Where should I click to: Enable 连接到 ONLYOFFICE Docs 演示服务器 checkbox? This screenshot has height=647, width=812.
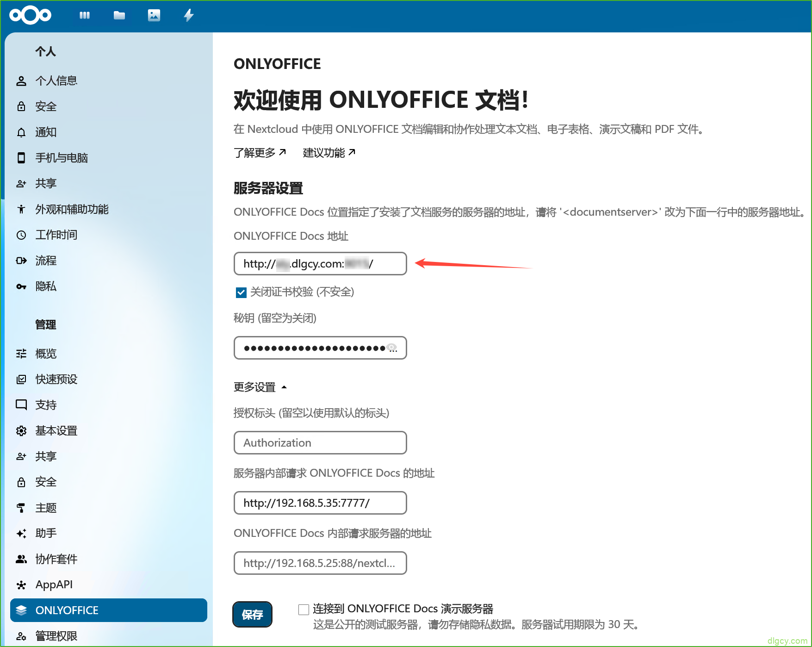point(304,610)
